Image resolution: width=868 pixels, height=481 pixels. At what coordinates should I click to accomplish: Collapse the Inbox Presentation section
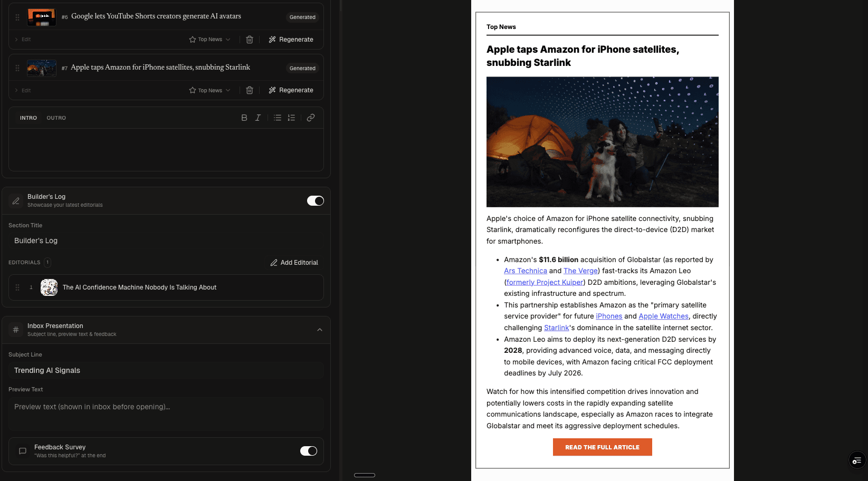(x=319, y=330)
